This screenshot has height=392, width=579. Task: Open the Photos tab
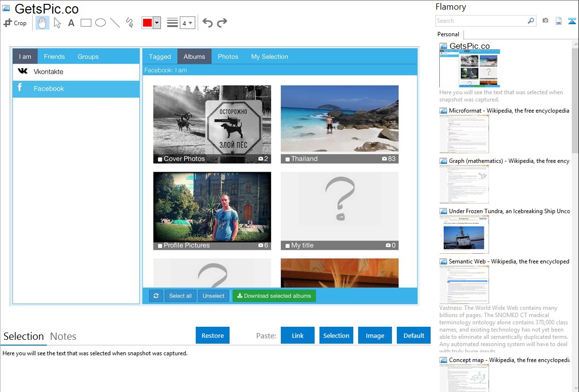pos(228,57)
